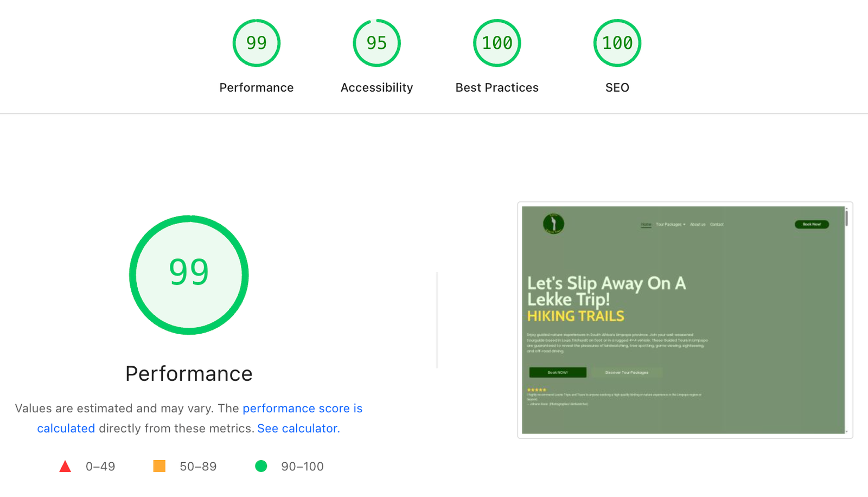Click the orange square 50–89 legend icon
868x497 pixels.
[x=159, y=466]
